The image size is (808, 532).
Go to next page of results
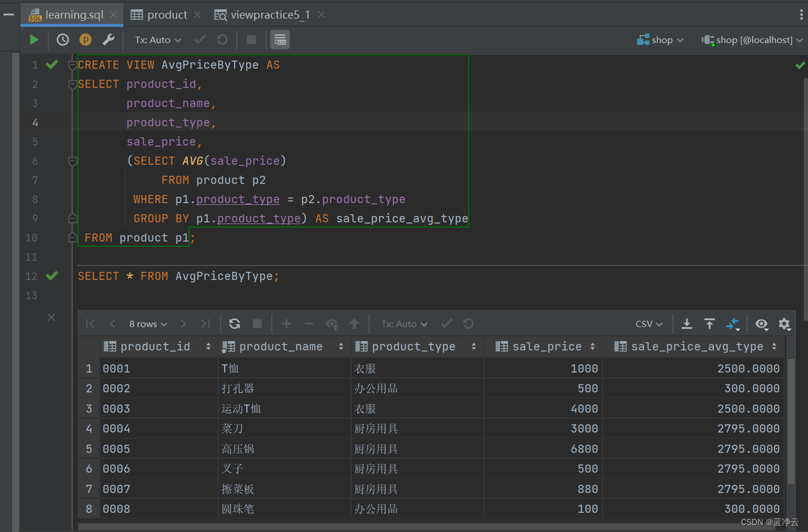[183, 324]
